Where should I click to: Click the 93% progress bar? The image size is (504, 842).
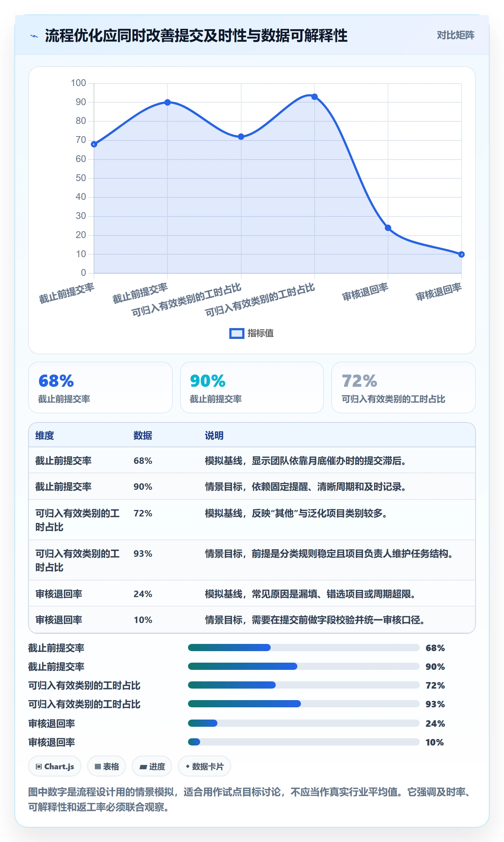[x=304, y=704]
